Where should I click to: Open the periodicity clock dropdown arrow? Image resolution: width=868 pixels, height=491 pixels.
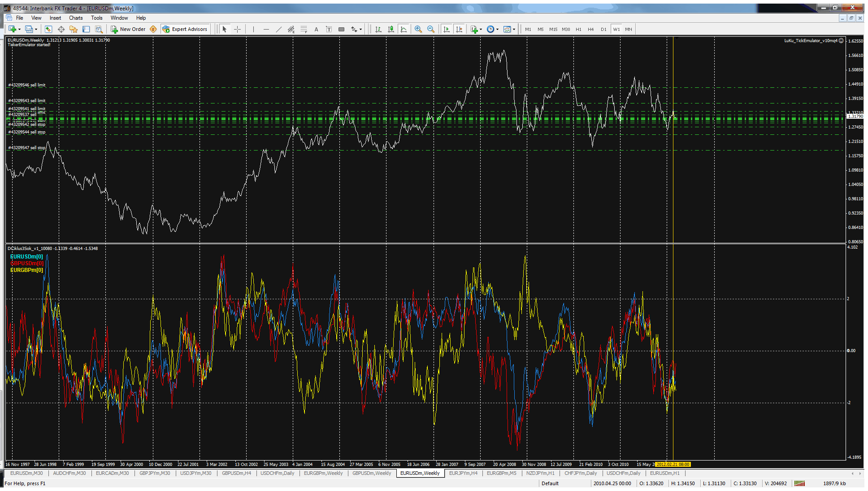(x=497, y=29)
